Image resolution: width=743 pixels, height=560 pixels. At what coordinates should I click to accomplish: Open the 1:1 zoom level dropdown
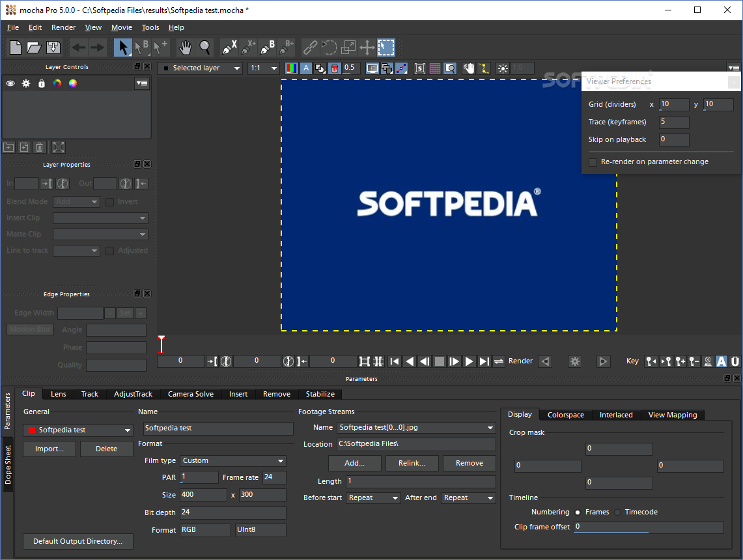tap(264, 68)
